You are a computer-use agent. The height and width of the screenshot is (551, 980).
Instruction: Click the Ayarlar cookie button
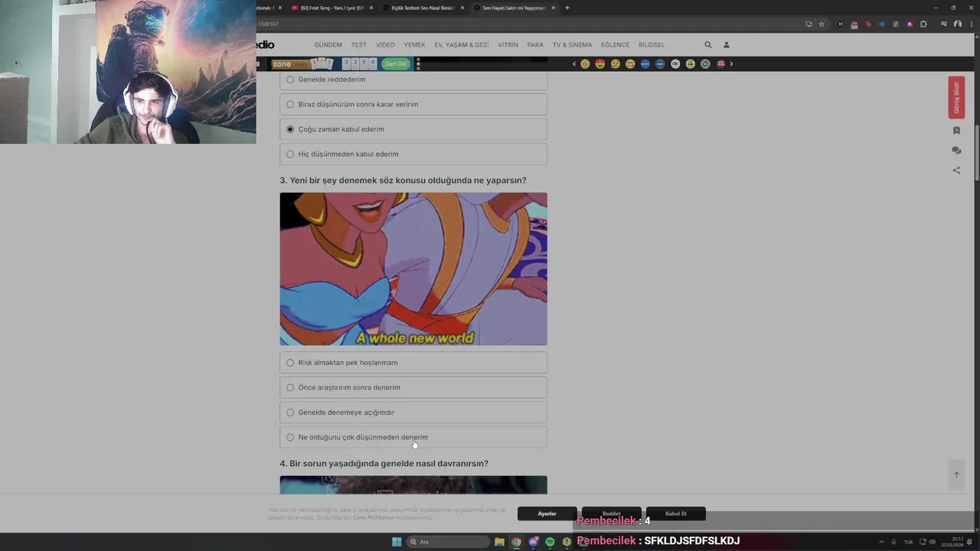[x=547, y=514]
